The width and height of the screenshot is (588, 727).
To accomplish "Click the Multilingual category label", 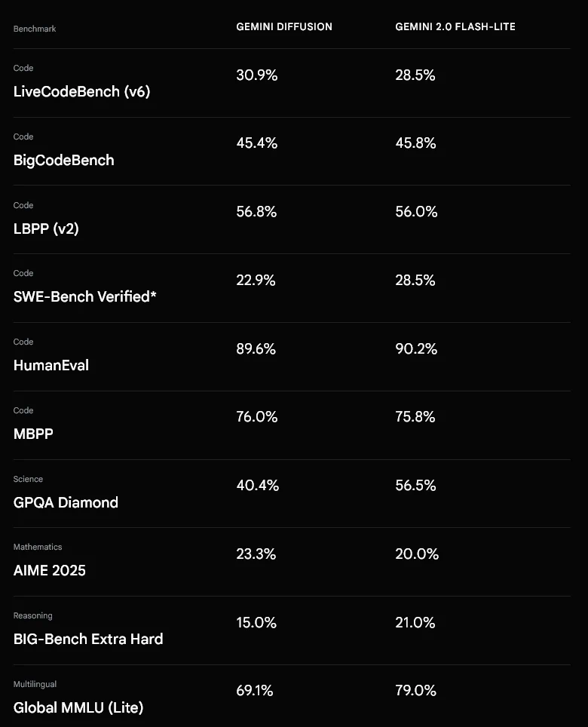I will click(x=35, y=684).
